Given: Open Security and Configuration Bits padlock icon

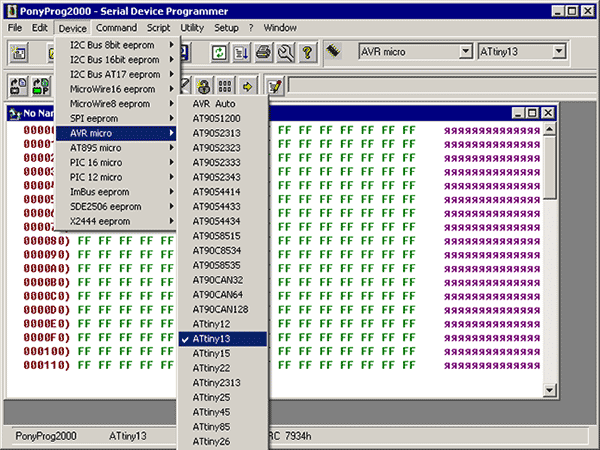Looking at the screenshot, I should (204, 86).
